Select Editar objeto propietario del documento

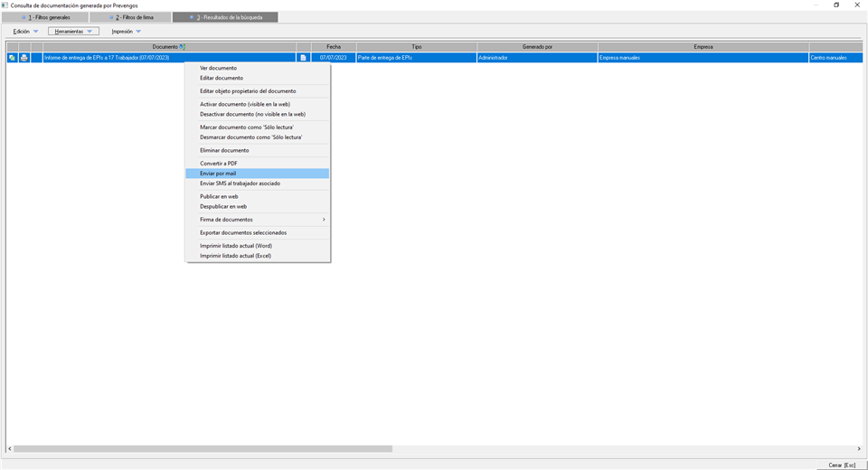click(258, 91)
